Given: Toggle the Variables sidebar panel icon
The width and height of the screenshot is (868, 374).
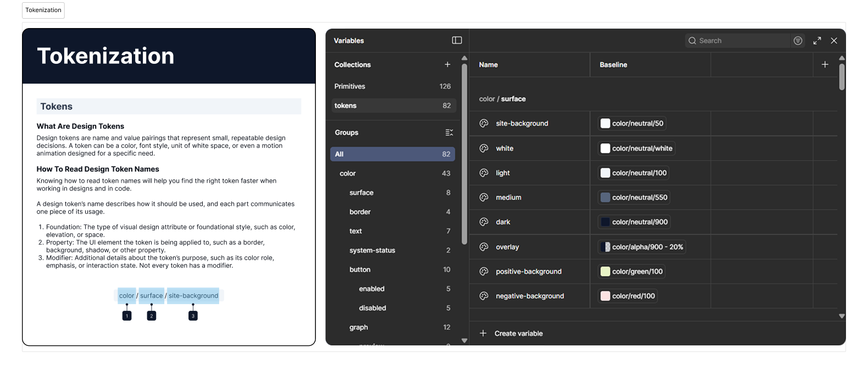Looking at the screenshot, I should pyautogui.click(x=457, y=40).
